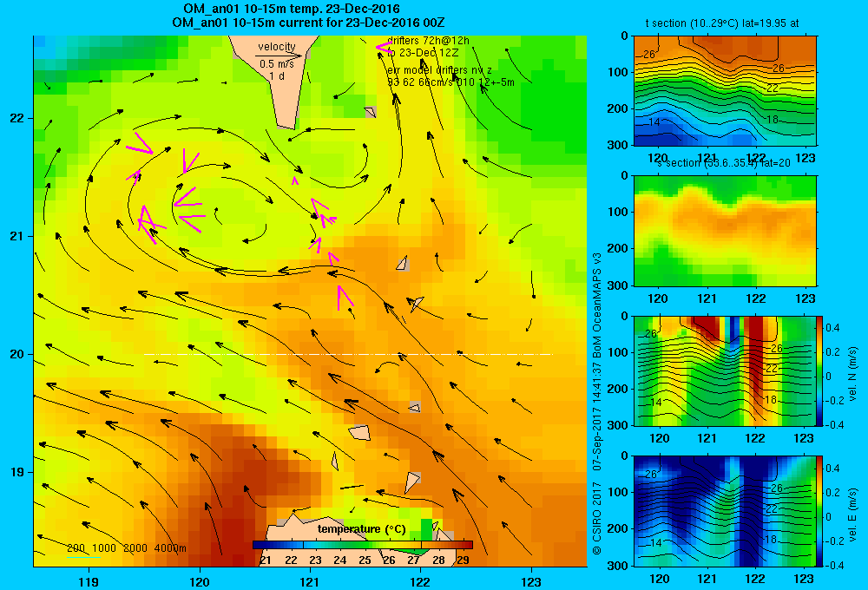The image size is (868, 590).
Task: Click latitude label '22' on main map axis
Action: (17, 118)
